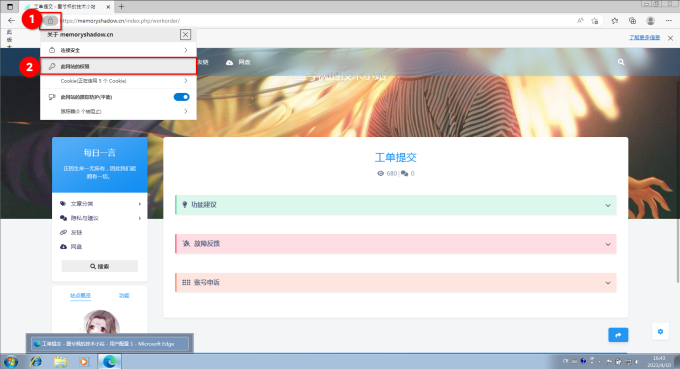The width and height of the screenshot is (680, 369).
Task: Go back with the browser back arrow
Action: point(11,20)
